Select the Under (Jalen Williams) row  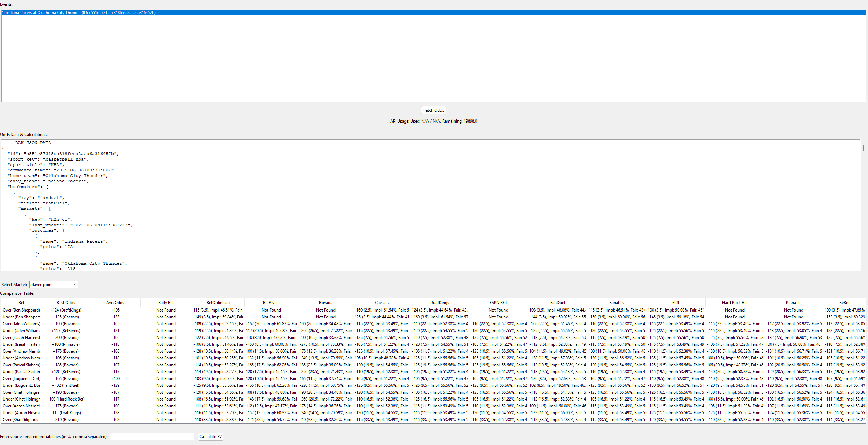tap(21, 330)
